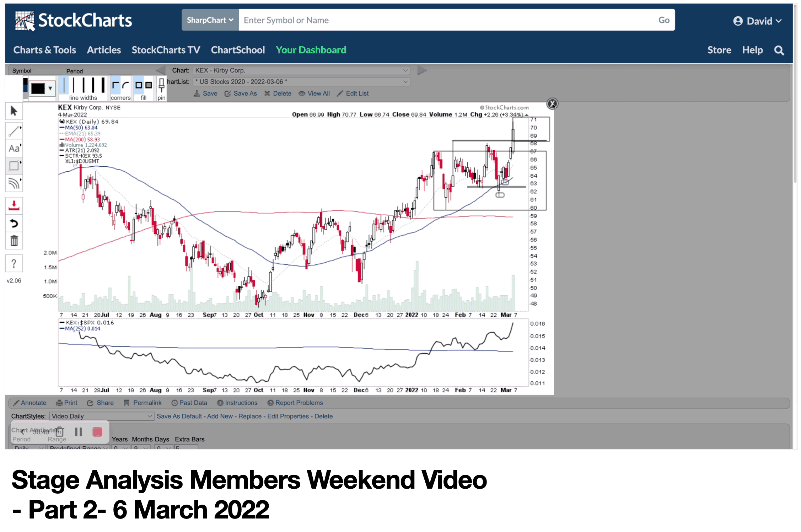
Task: Open the Store page
Action: pos(719,50)
